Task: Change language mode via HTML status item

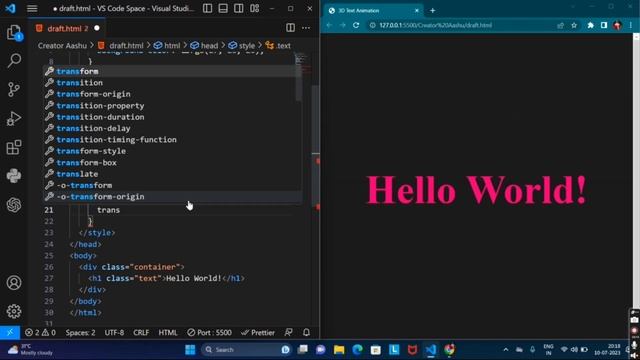Action: point(168,333)
